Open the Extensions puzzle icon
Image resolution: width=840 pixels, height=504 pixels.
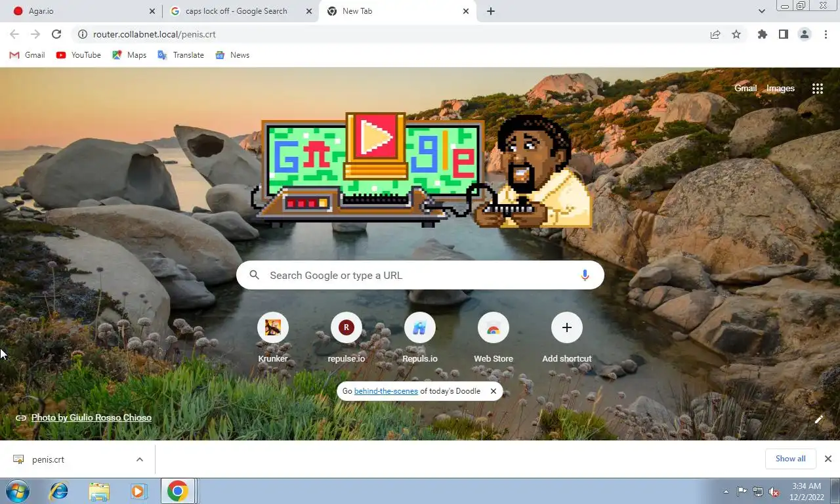click(x=763, y=34)
